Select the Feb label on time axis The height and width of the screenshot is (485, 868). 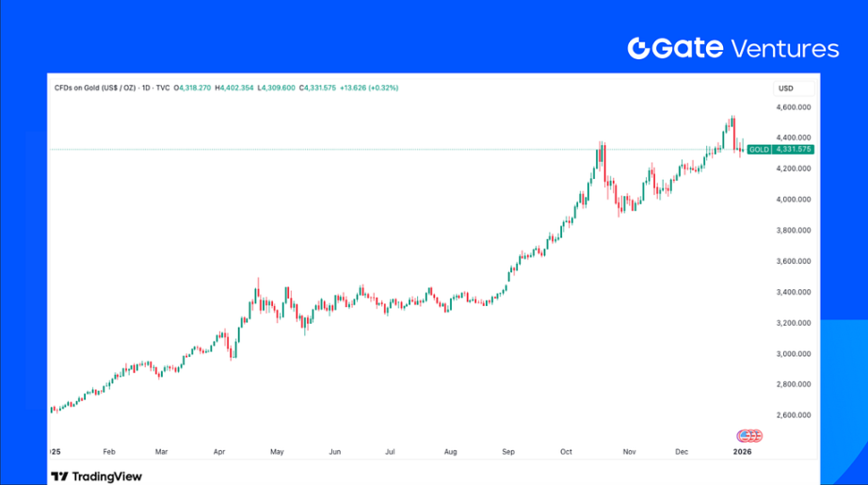[x=109, y=452]
